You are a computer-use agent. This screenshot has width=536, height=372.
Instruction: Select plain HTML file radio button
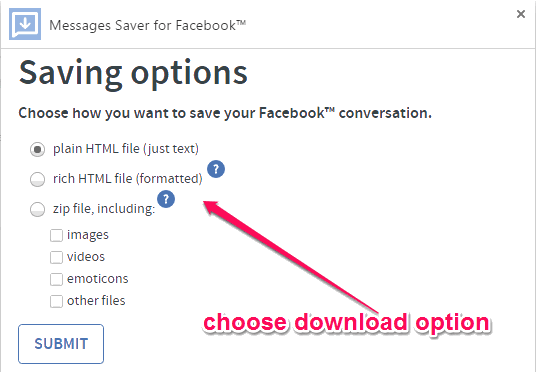coord(37,149)
